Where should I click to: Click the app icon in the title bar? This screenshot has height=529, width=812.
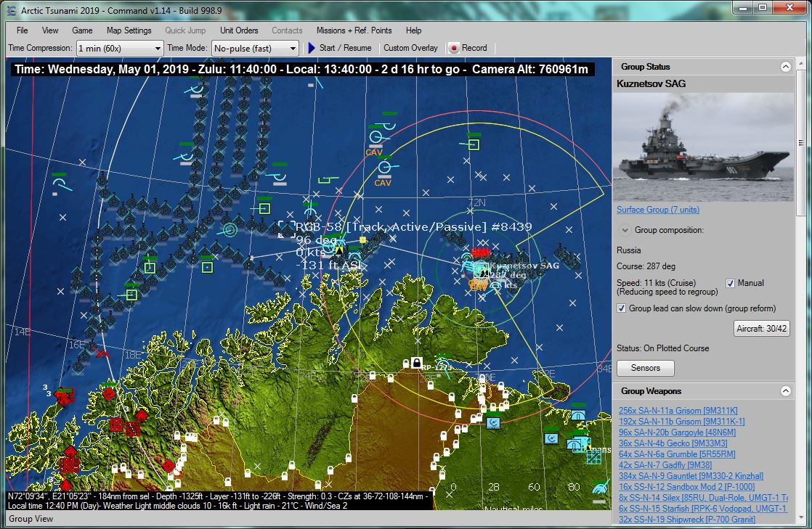(x=11, y=10)
